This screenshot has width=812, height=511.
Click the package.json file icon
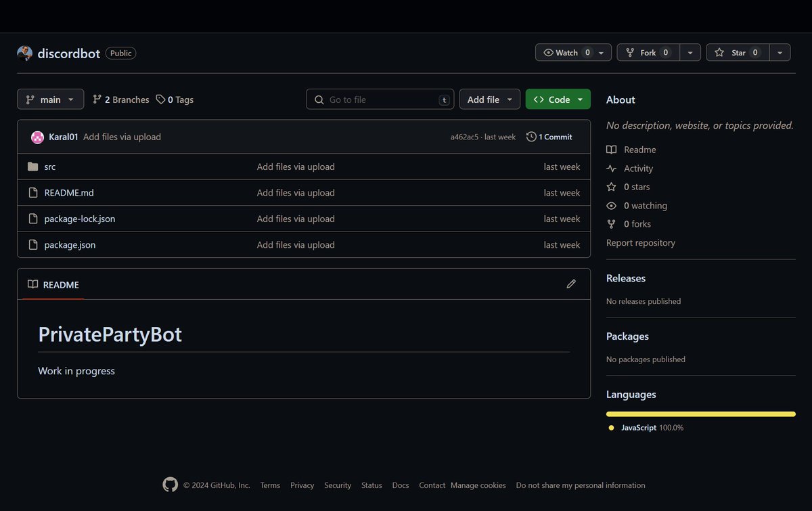(33, 245)
